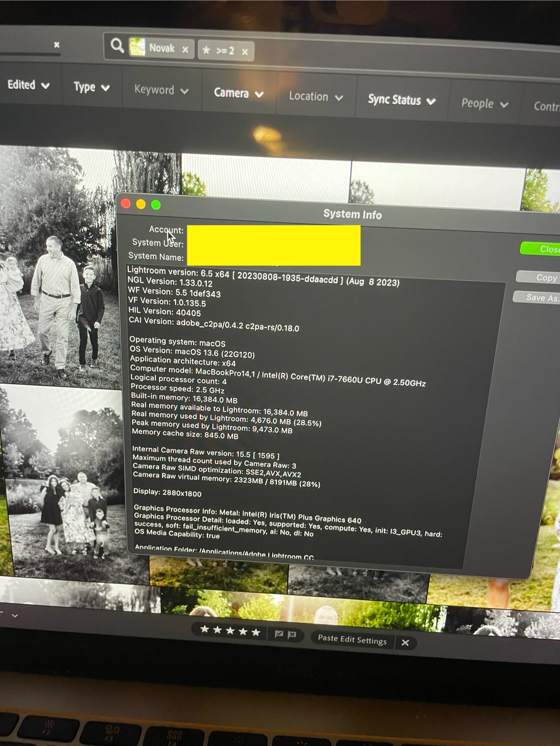Expand the People filter dropdown

click(x=485, y=104)
